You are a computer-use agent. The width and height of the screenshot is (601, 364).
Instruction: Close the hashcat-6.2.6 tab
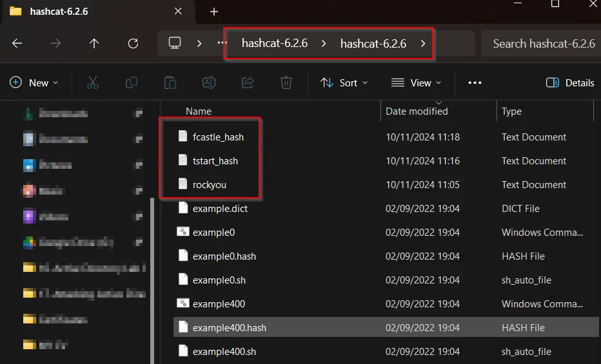(x=178, y=11)
